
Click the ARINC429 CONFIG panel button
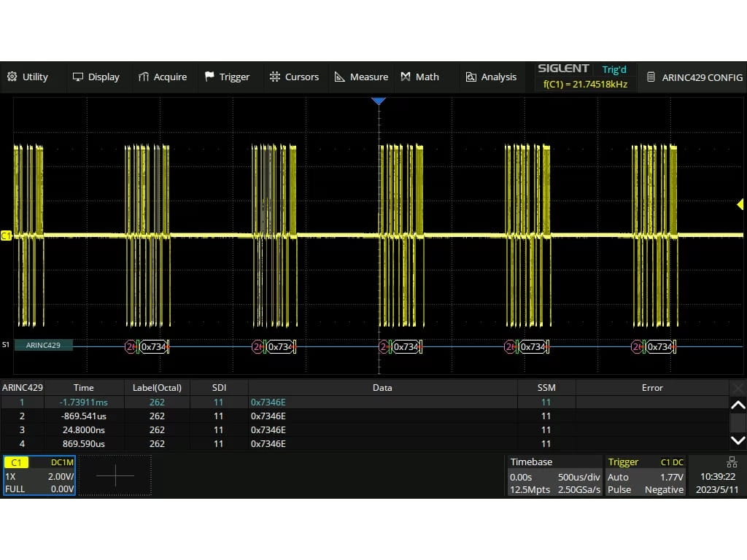click(694, 77)
